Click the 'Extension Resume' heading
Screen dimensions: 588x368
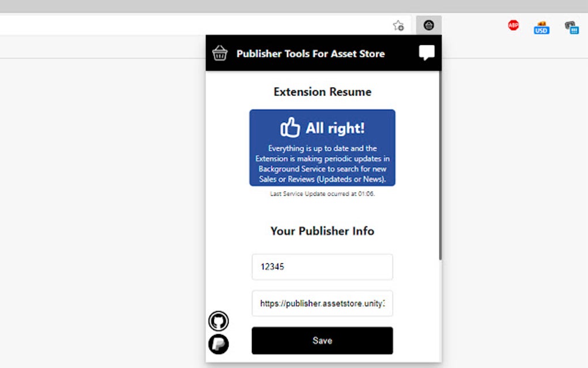point(322,91)
